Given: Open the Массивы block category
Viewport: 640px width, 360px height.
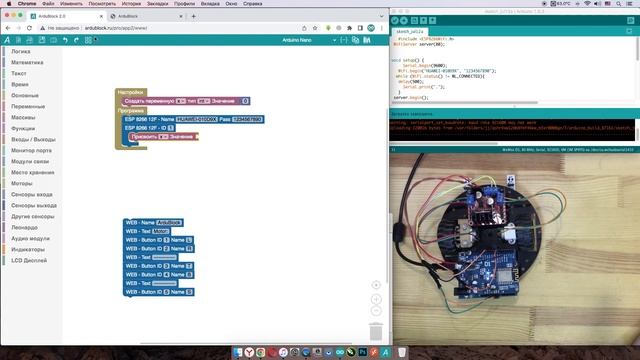Looking at the screenshot, I should click(x=23, y=118).
